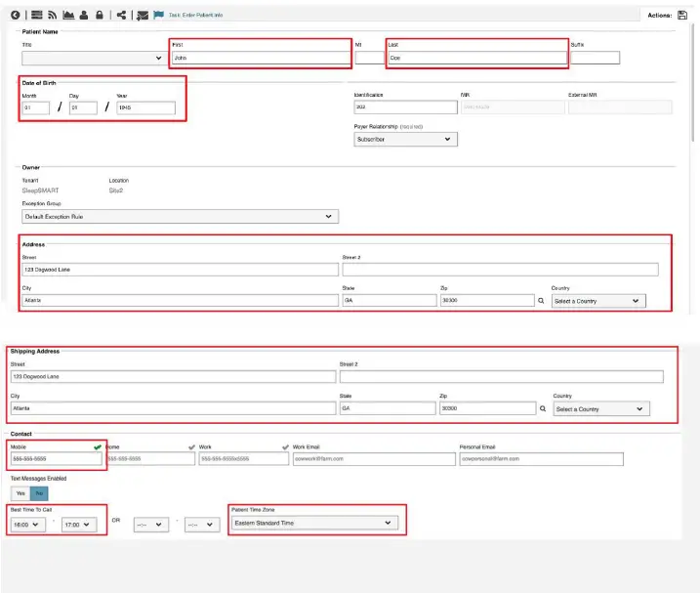
Task: Click the Task: Enter Patient Info link
Action: pyautogui.click(x=196, y=16)
